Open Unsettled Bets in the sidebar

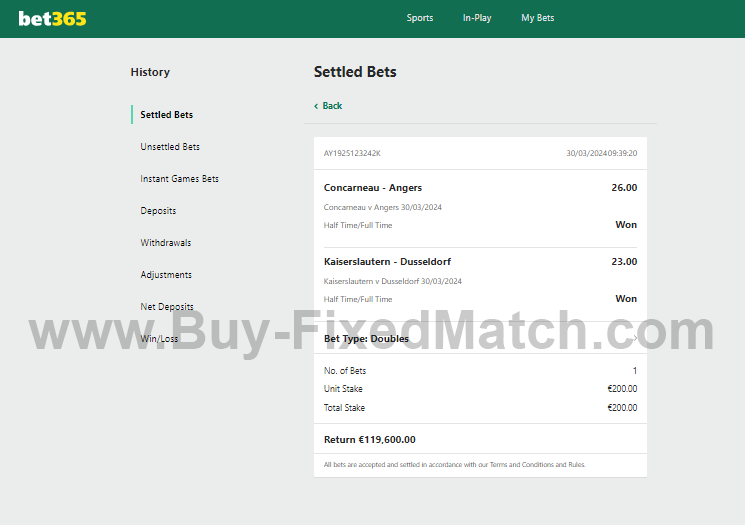170,147
